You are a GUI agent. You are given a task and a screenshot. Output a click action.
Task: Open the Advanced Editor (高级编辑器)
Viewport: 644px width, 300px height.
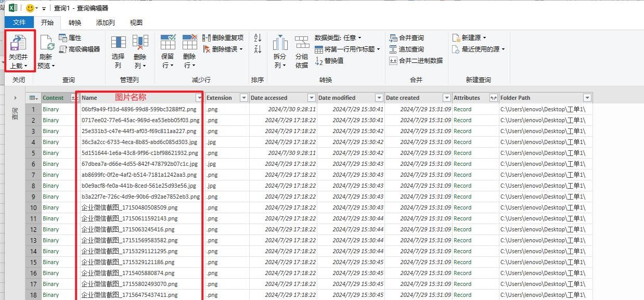coord(80,49)
